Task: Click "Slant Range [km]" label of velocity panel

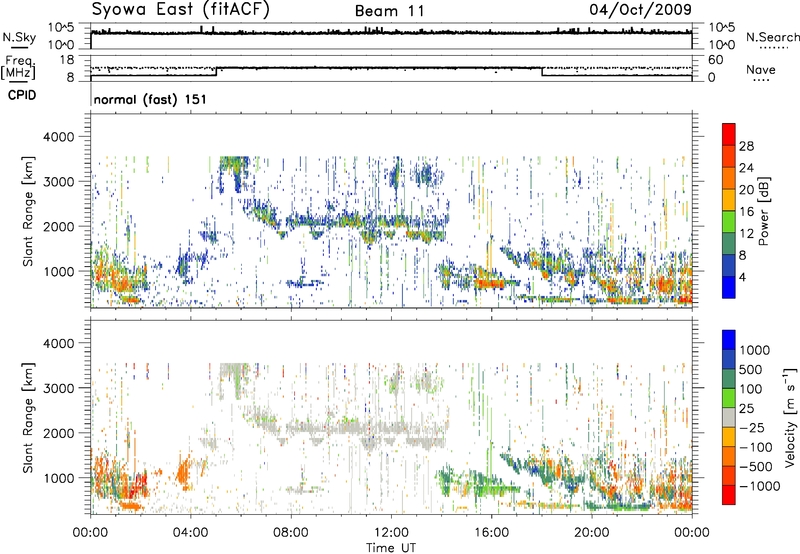Action: pos(28,417)
